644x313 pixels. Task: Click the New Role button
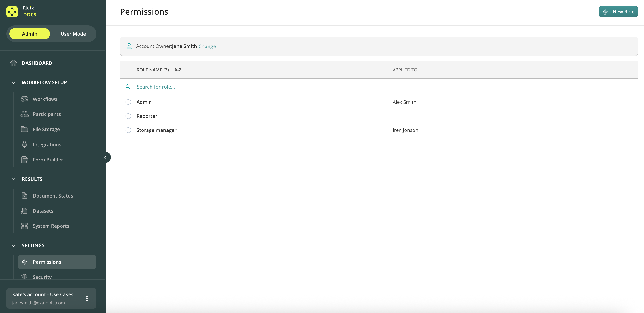pos(618,11)
